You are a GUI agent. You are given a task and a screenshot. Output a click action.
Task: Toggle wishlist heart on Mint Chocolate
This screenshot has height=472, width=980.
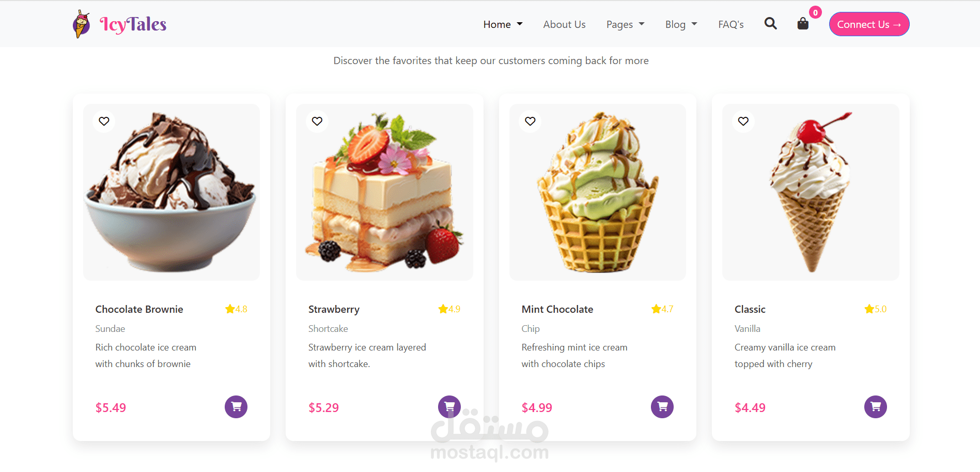pyautogui.click(x=530, y=121)
